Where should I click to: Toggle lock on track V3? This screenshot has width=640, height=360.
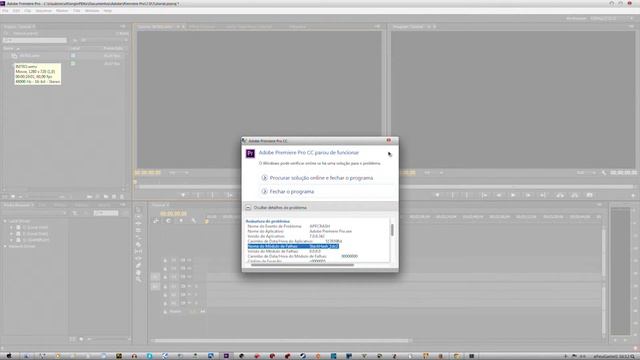coord(165,260)
